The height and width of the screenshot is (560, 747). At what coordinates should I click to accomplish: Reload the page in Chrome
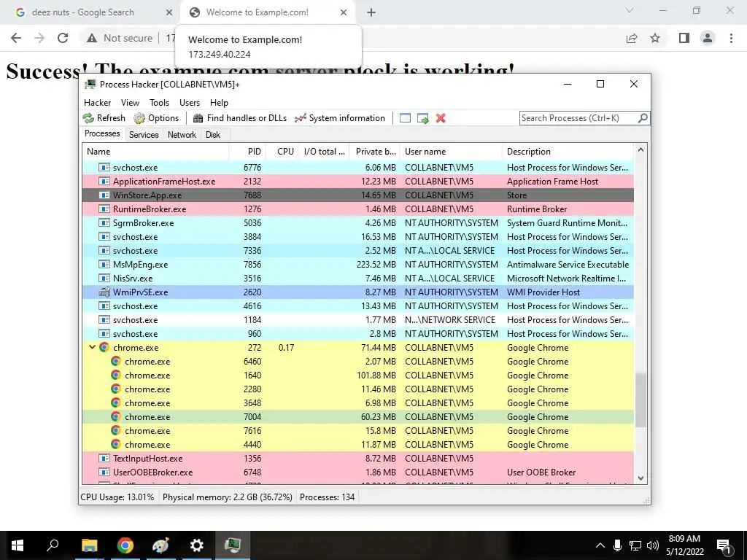click(63, 38)
